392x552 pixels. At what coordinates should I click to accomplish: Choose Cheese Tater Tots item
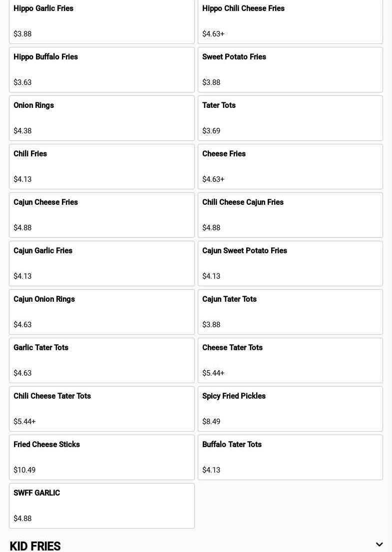click(290, 360)
